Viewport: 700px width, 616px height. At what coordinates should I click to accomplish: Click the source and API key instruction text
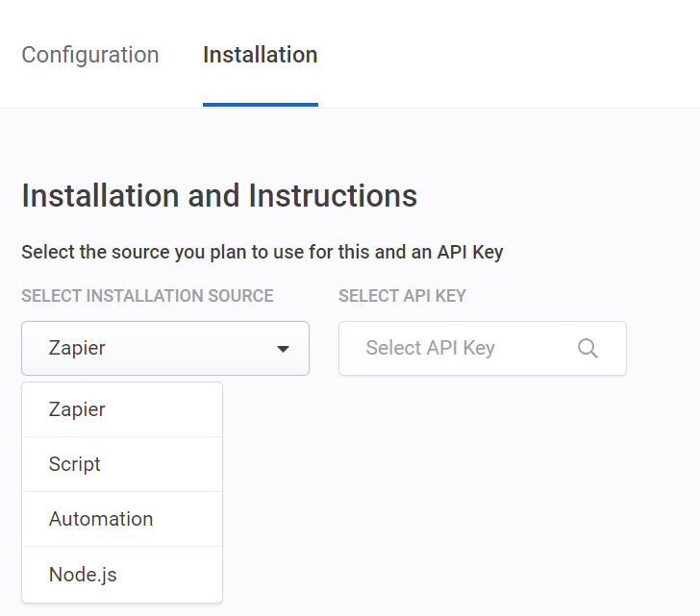point(262,253)
